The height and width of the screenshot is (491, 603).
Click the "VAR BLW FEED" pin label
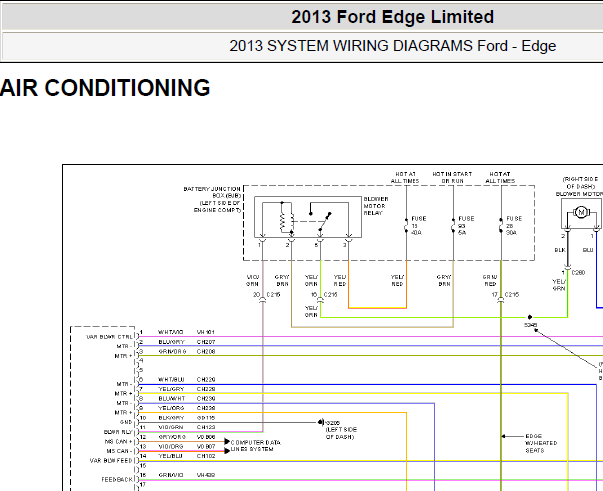(111, 461)
